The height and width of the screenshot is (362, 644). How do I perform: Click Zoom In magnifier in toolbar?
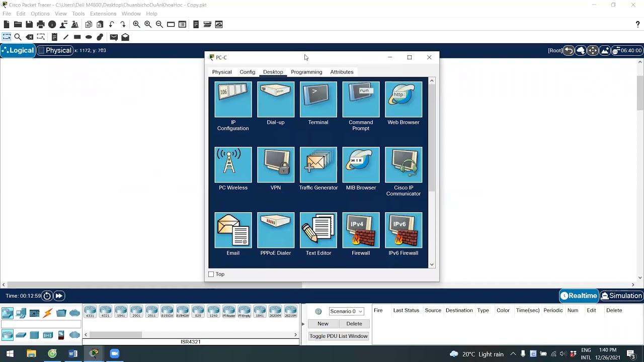[136, 24]
